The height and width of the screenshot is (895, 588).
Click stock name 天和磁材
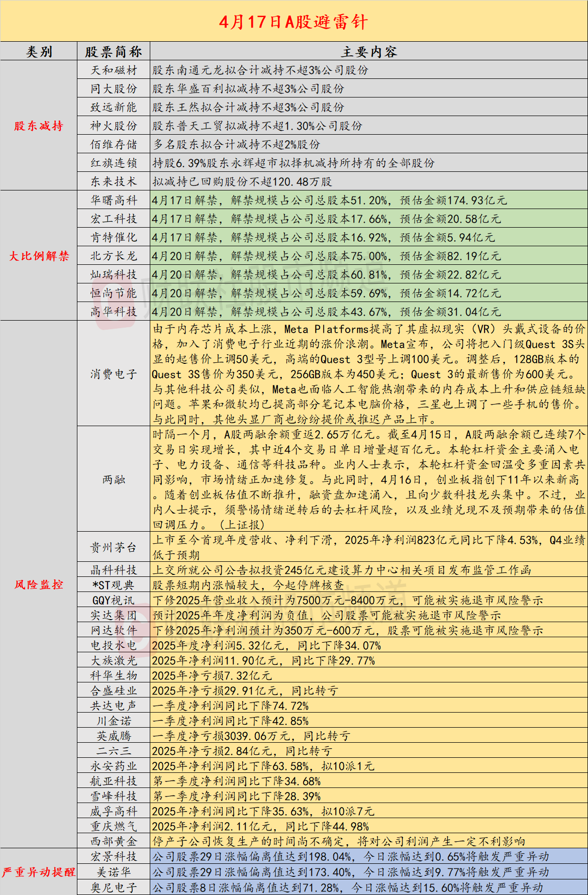[x=114, y=70]
